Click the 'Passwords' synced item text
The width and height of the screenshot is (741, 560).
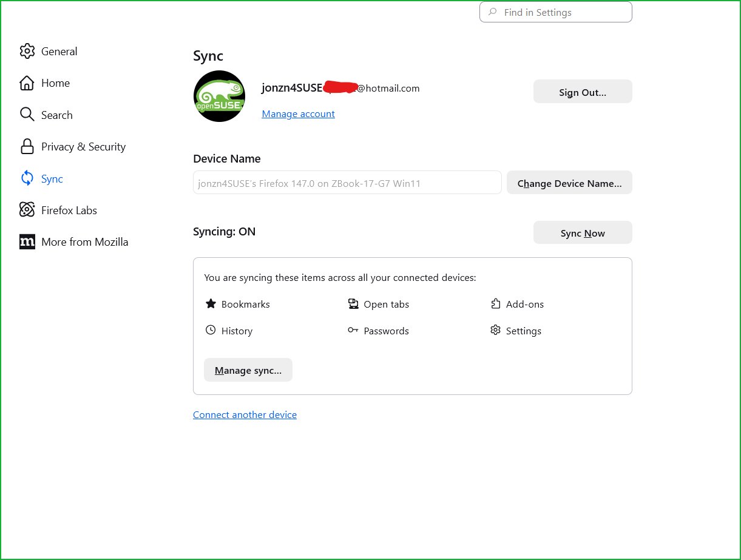pos(387,331)
